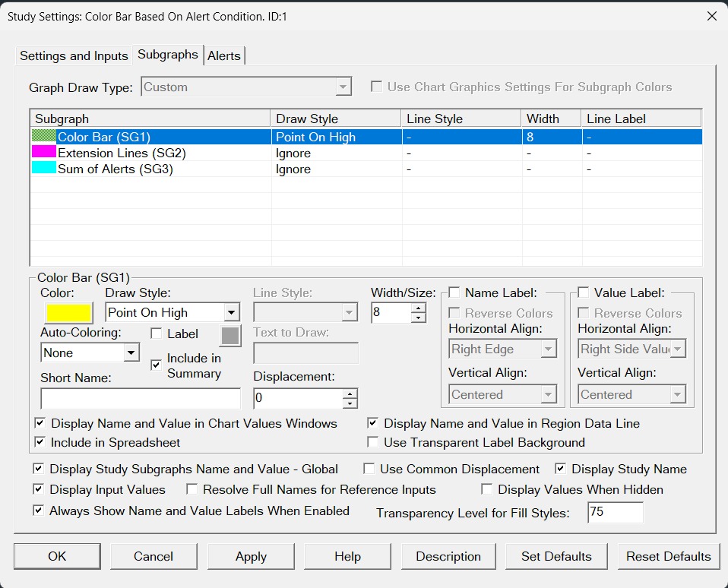
Task: Toggle Include in Spreadsheet checkbox
Action: coord(40,442)
